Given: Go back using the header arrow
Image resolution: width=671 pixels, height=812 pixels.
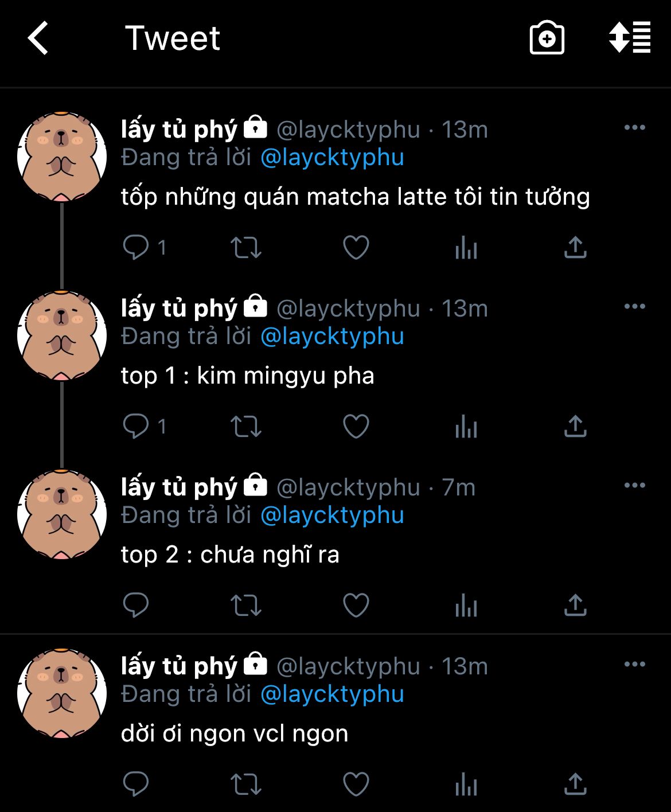Looking at the screenshot, I should [38, 38].
